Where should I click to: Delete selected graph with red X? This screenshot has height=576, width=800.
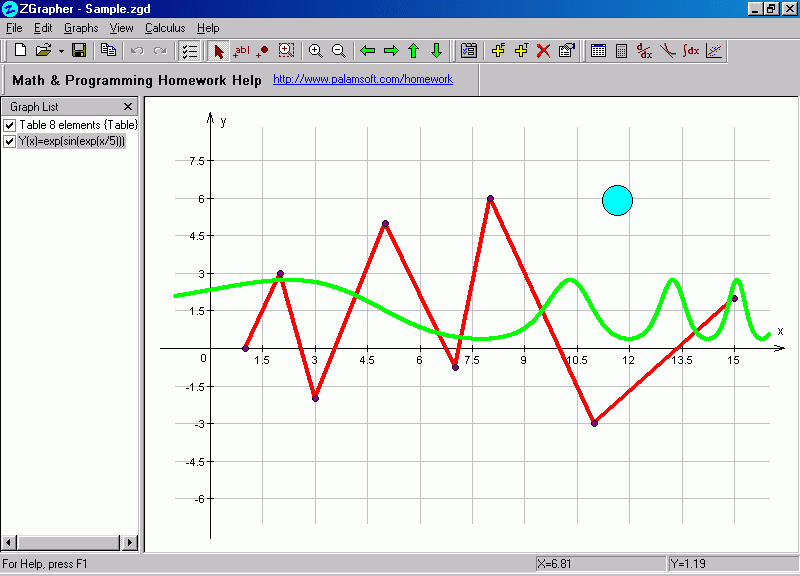[x=543, y=51]
